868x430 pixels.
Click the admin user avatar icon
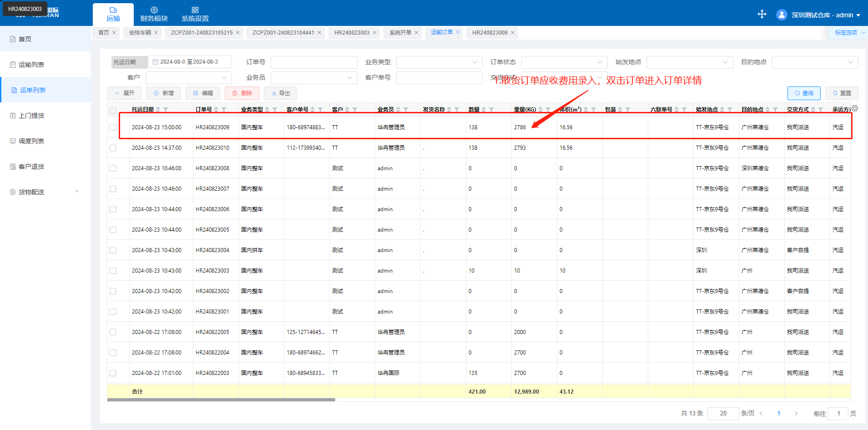(782, 15)
